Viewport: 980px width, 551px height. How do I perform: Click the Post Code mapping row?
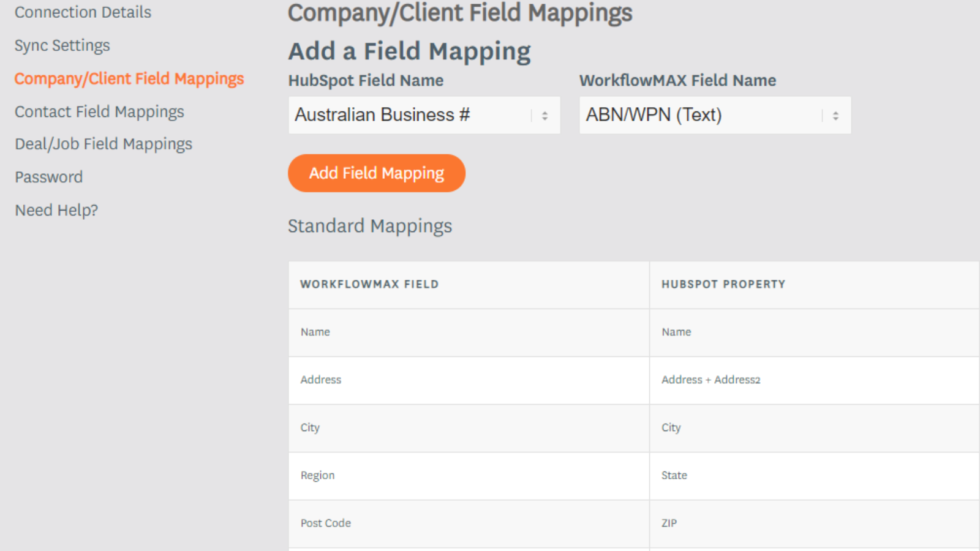[x=469, y=523]
